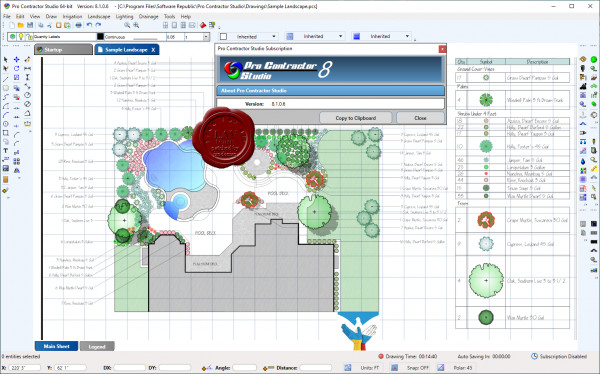600x374 pixels.
Task: Click the red diamond toolbar icon
Action: click(x=203, y=25)
